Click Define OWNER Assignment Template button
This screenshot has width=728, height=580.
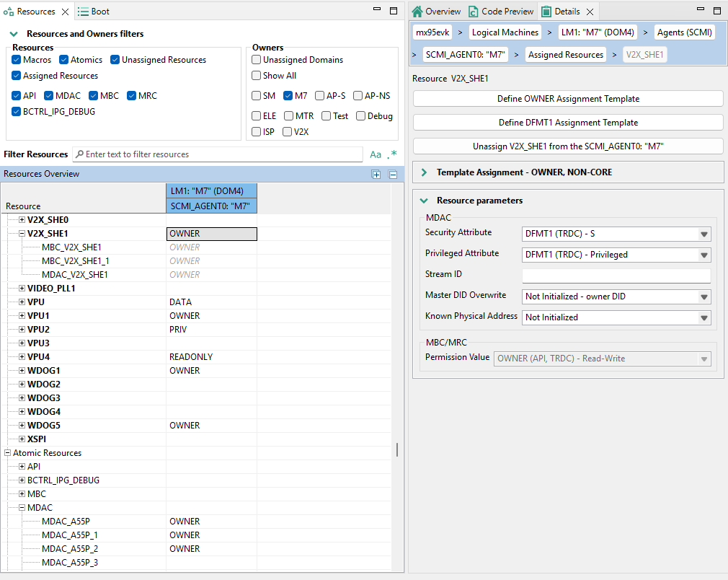tap(568, 99)
